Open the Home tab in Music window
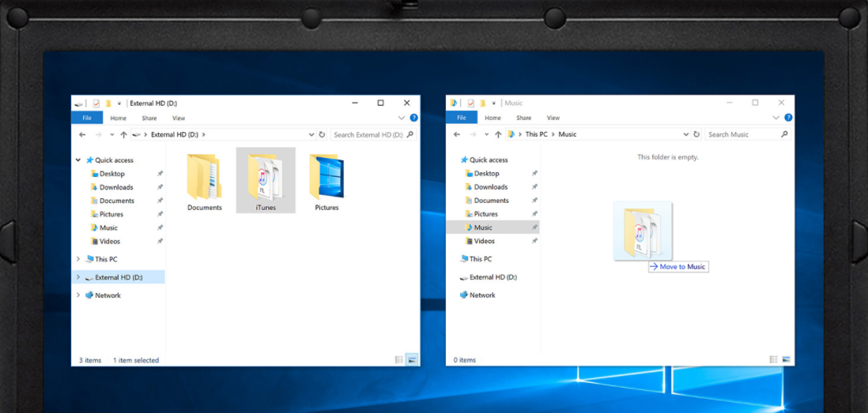This screenshot has width=868, height=413. pos(492,118)
